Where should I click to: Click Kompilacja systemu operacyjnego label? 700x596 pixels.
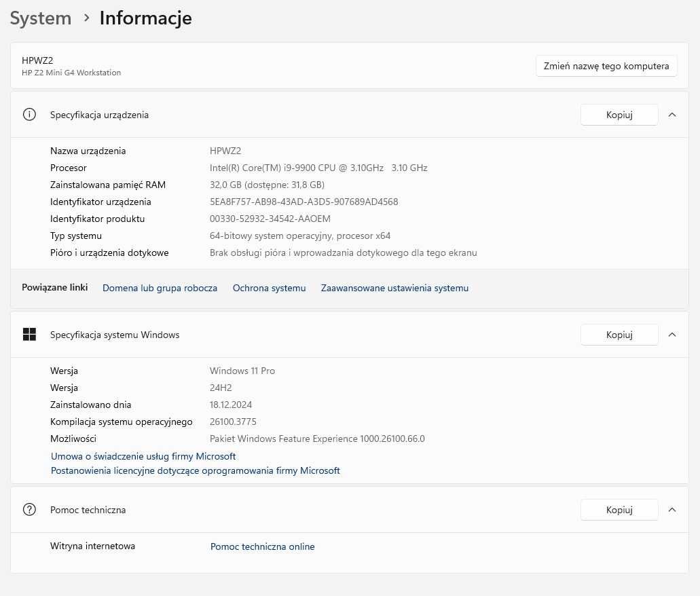tap(122, 422)
